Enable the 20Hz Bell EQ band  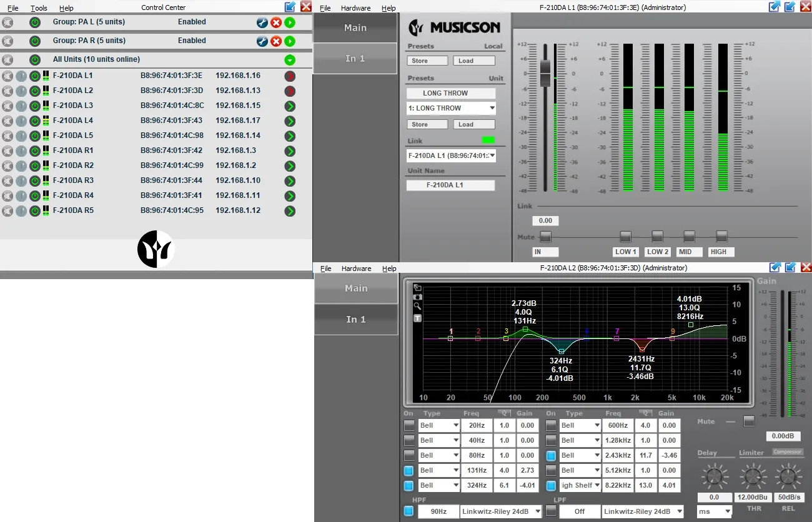click(408, 425)
